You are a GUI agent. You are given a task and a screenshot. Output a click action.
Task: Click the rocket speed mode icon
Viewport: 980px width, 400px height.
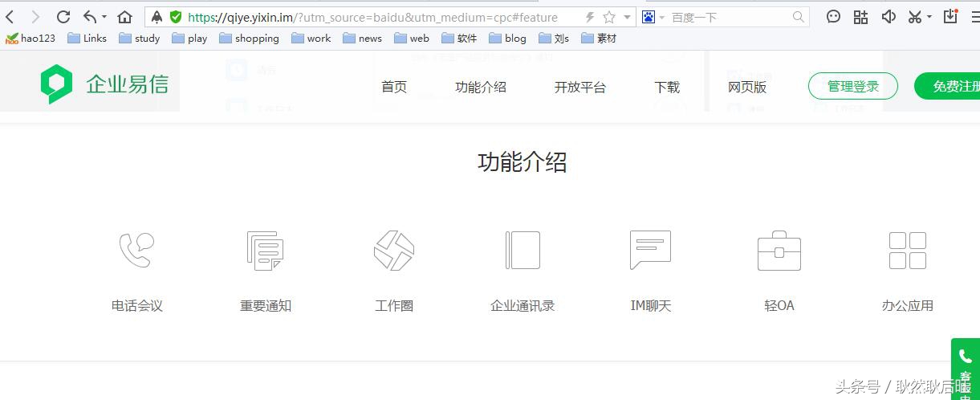(x=157, y=17)
